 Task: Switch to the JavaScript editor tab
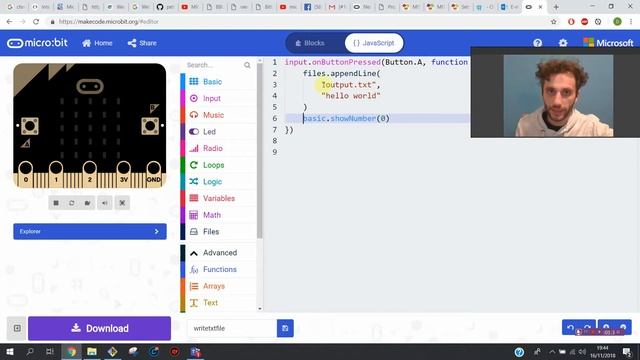click(x=374, y=43)
